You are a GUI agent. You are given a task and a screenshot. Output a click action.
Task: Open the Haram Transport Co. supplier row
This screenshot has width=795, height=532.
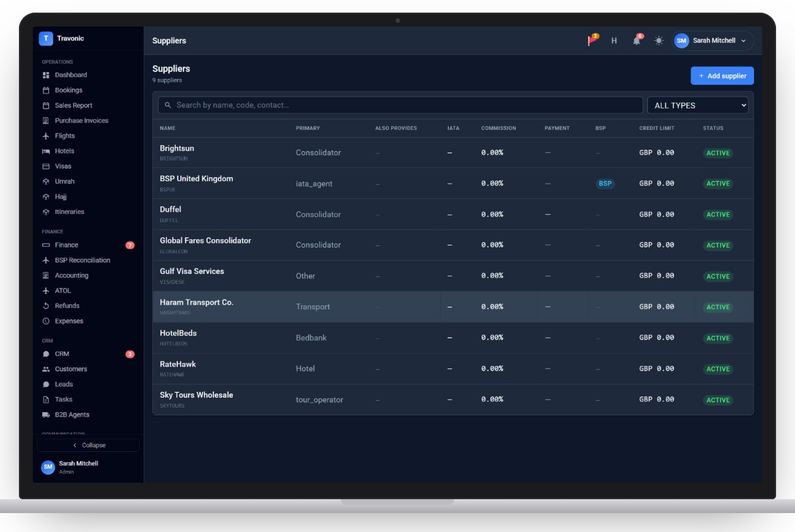click(453, 307)
